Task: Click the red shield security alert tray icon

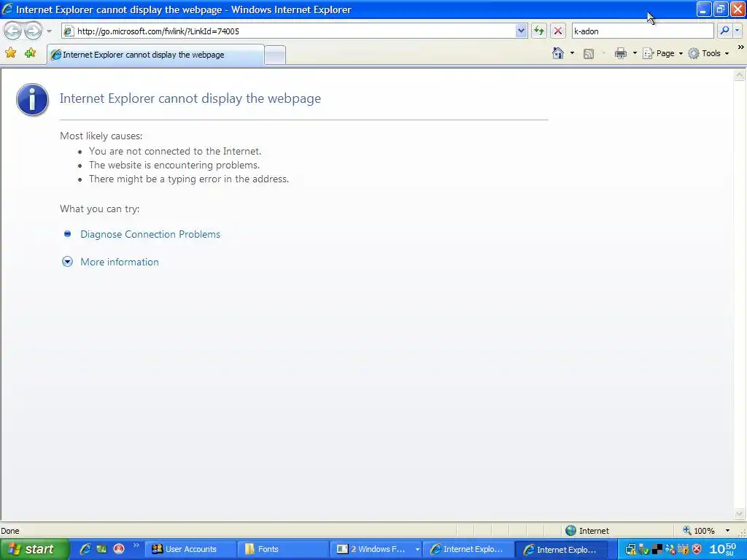Action: pos(697,550)
